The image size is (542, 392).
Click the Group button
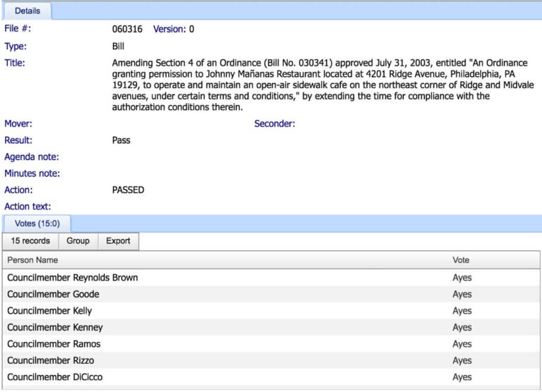click(78, 240)
